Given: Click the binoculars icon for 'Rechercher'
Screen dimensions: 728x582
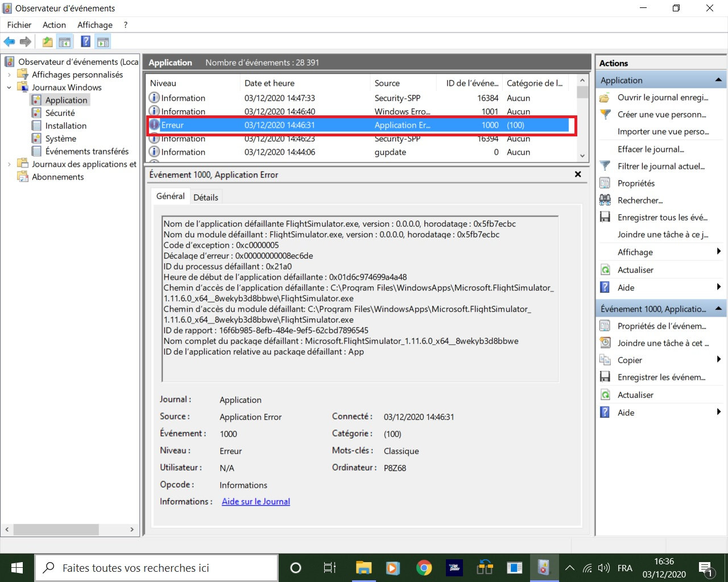Looking at the screenshot, I should coord(605,200).
